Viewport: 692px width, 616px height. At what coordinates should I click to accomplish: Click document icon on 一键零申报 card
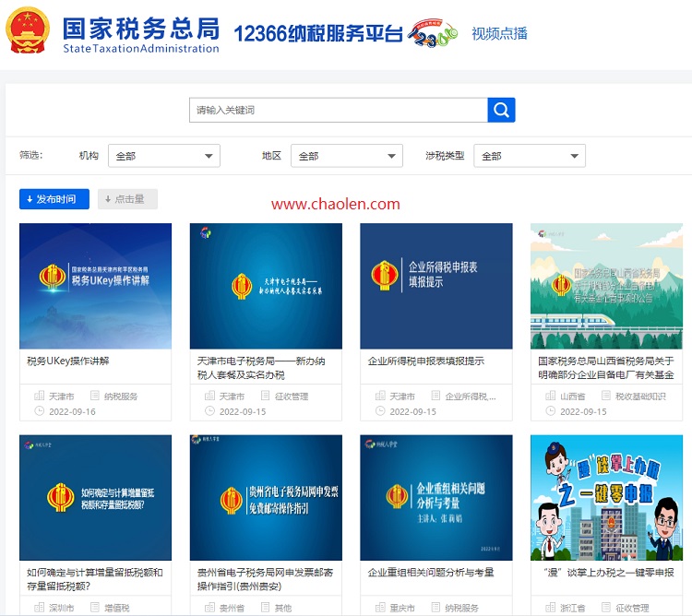(606, 607)
